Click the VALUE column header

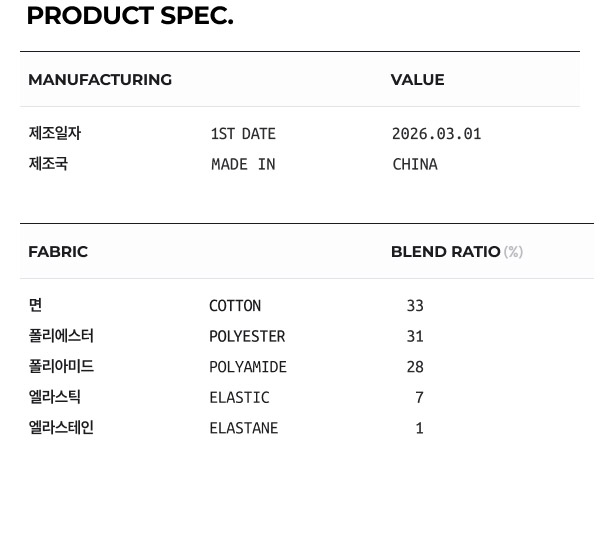(x=417, y=80)
